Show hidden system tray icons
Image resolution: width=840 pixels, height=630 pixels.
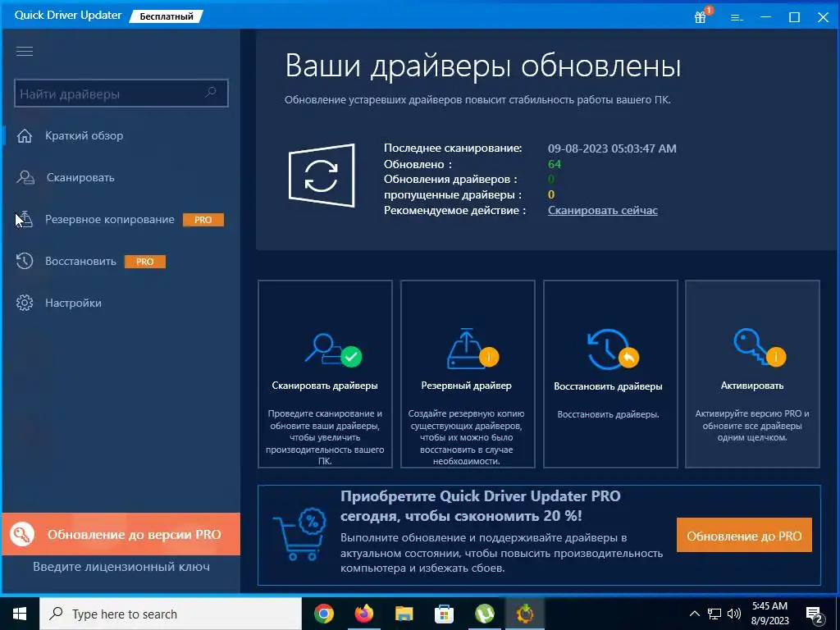[x=694, y=614]
